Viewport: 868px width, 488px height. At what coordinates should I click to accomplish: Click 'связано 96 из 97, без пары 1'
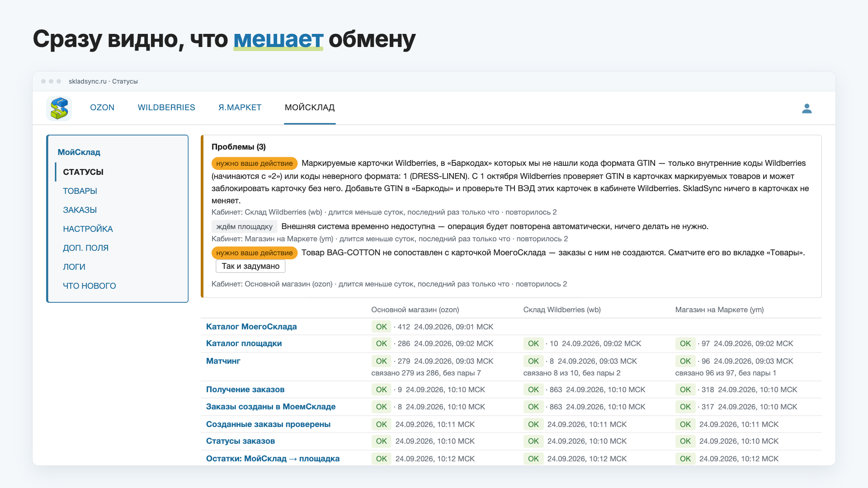(726, 373)
